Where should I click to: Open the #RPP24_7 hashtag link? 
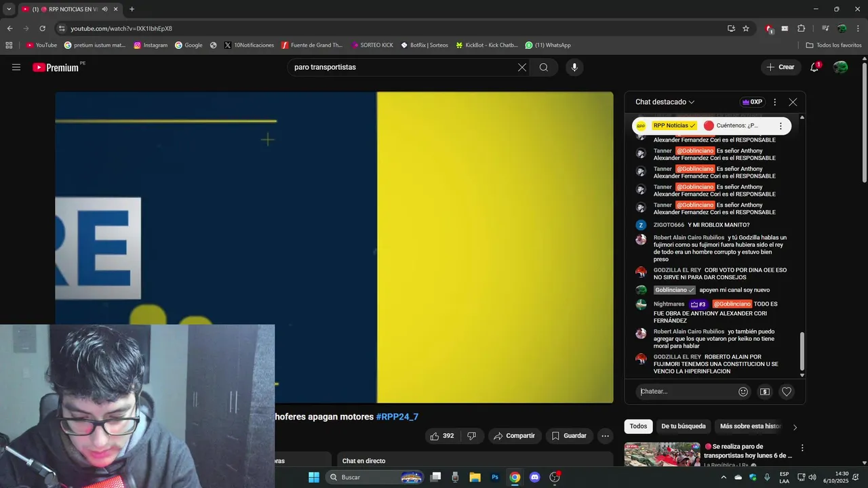[x=397, y=417]
